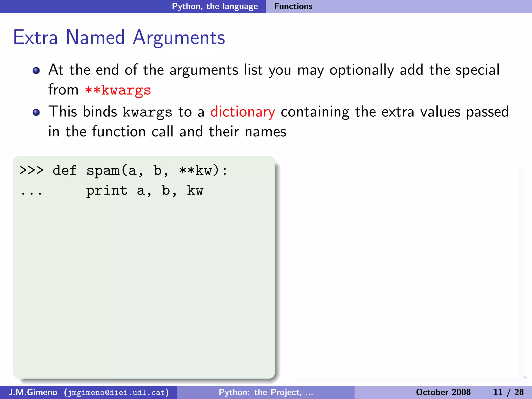Select the red '**kwargs' keyword

pyautogui.click(x=118, y=90)
